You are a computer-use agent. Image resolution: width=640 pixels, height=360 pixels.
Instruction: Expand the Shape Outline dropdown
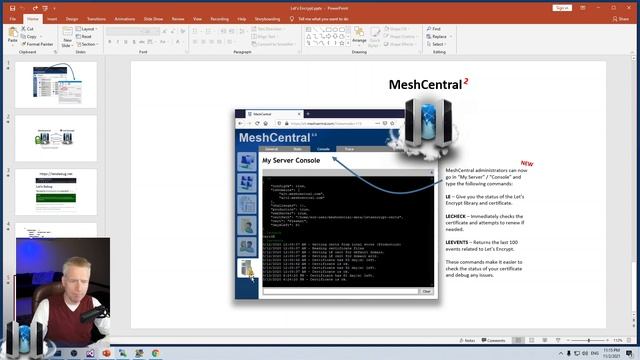coord(400,36)
